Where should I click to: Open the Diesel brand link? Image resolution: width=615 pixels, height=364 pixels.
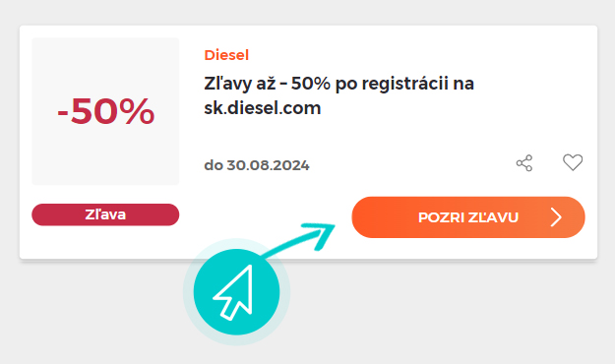(x=226, y=55)
